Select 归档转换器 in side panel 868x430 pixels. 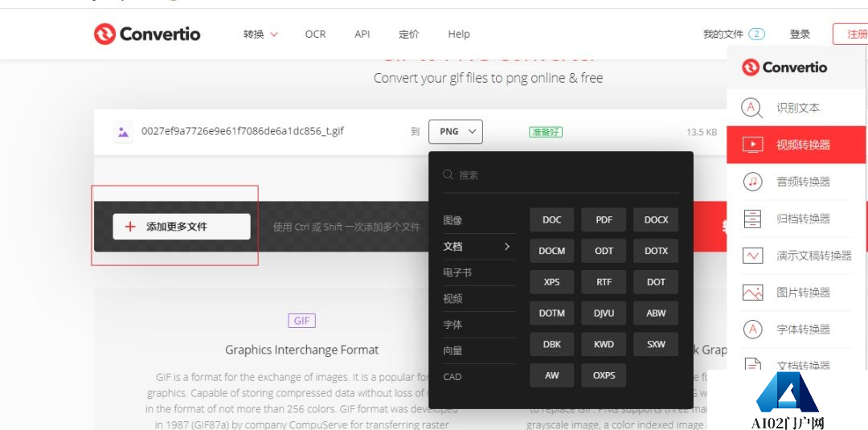coord(797,219)
